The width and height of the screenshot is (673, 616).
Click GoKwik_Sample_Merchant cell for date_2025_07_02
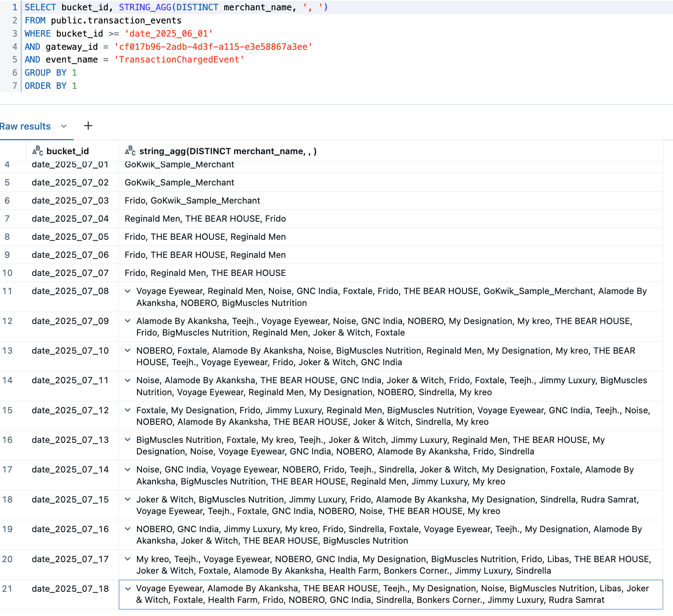391,183
